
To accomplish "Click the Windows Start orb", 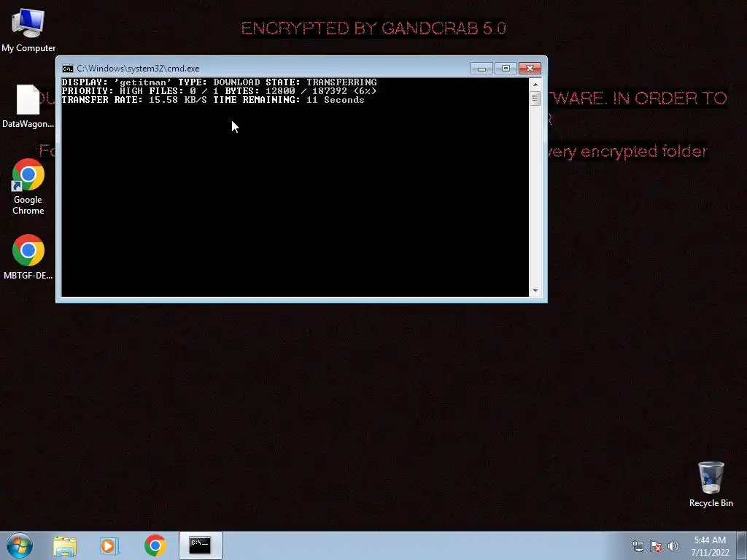I will click(x=20, y=545).
